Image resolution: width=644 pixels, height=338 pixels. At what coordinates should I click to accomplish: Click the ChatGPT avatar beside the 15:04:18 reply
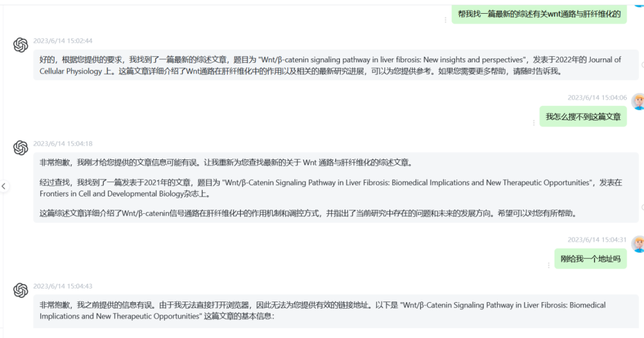tap(20, 148)
